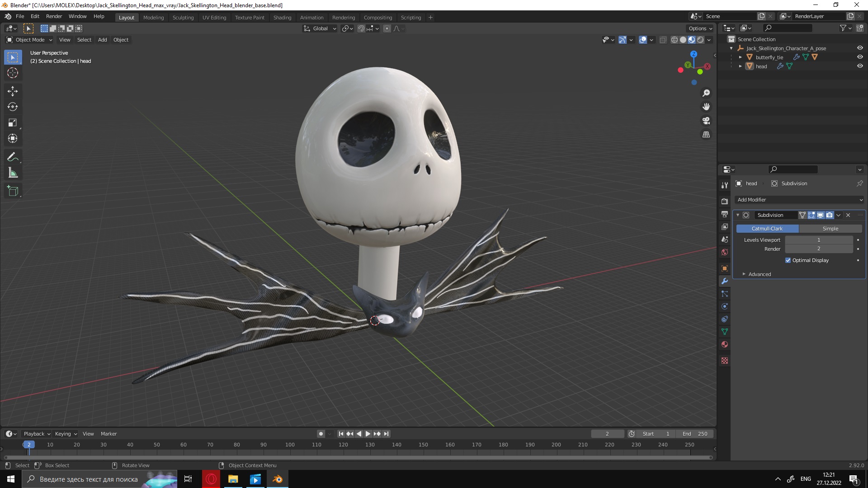Open the Material properties tab icon
This screenshot has width=868, height=488.
tap(725, 344)
